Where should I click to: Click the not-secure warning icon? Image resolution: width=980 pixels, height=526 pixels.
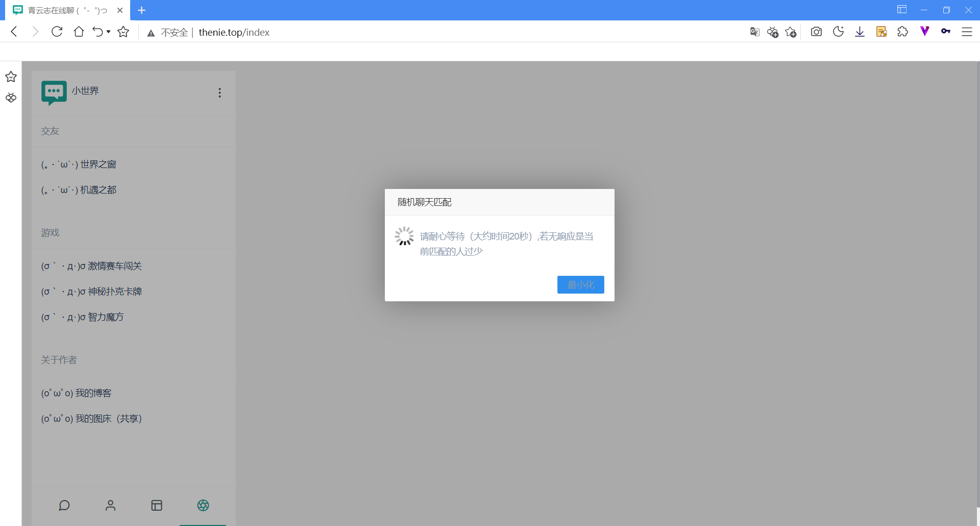[x=151, y=33]
